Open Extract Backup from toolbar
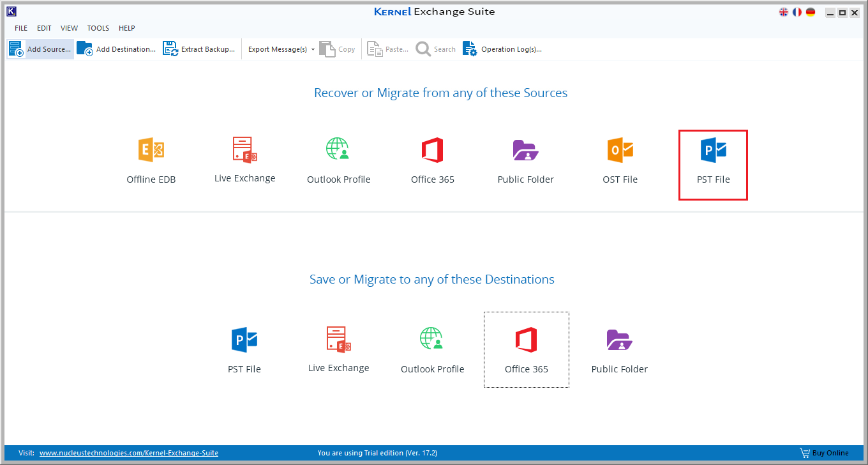The width and height of the screenshot is (868, 465). point(199,49)
